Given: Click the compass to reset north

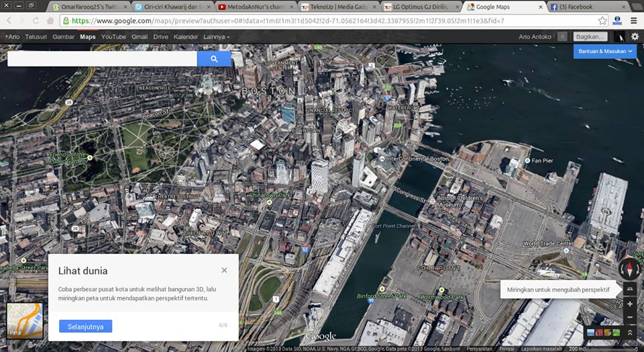Looking at the screenshot, I should pyautogui.click(x=630, y=269).
